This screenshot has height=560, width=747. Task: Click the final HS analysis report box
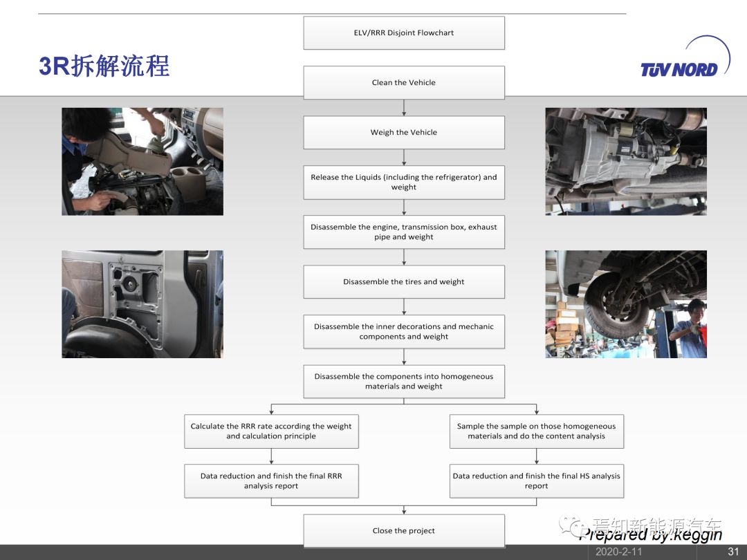coord(536,481)
